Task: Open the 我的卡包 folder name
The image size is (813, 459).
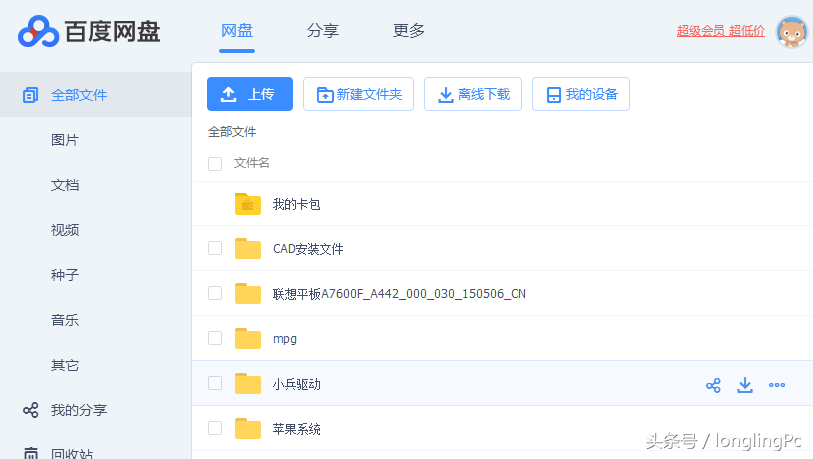Action: [x=297, y=204]
